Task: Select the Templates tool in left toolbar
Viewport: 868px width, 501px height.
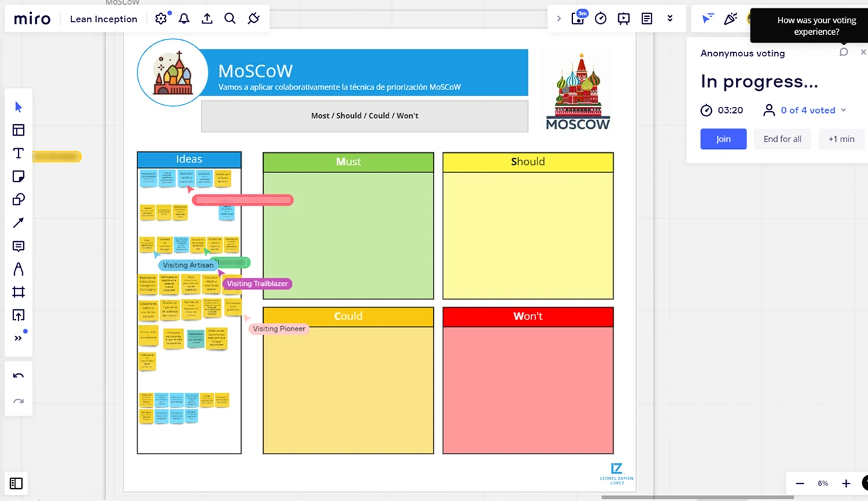Action: (x=18, y=130)
